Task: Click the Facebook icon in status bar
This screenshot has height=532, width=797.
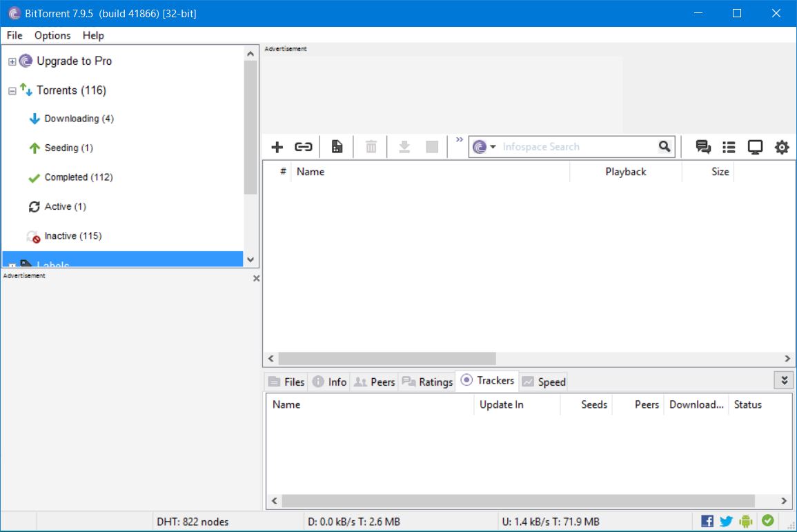Action: pyautogui.click(x=707, y=521)
